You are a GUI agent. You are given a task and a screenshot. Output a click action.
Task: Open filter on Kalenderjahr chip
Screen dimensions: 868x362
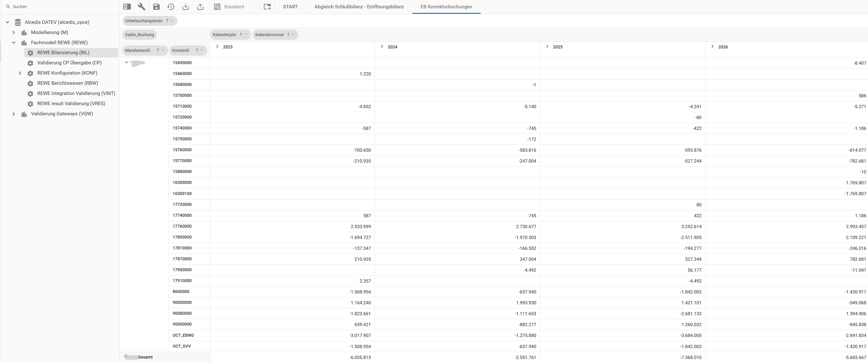click(246, 35)
